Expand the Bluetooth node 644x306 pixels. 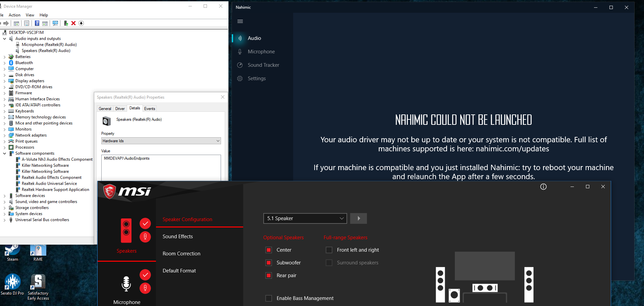(4, 63)
